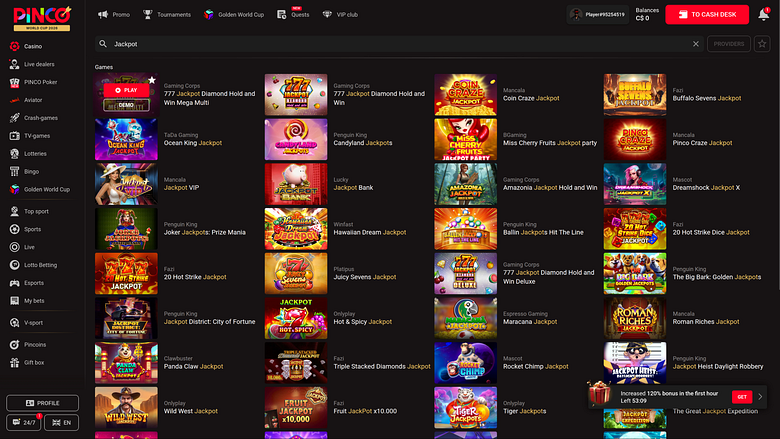
Task: Open player account avatar
Action: [x=576, y=14]
